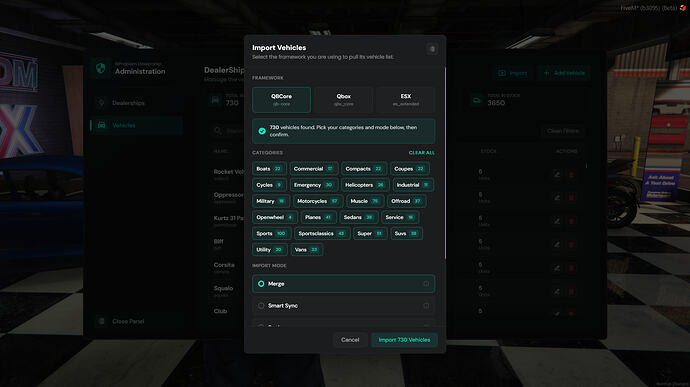Click the Import button in admin panel
The image size is (690, 387).
tap(513, 73)
